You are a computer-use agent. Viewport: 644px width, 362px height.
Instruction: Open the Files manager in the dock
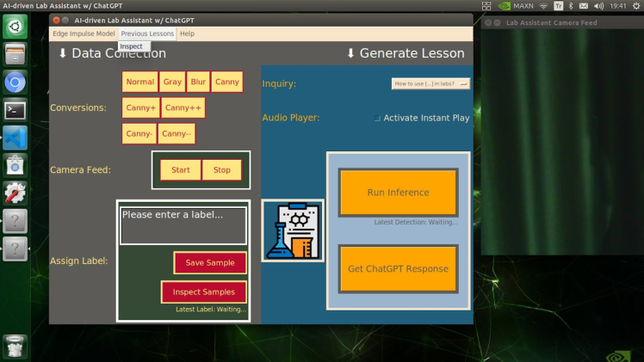coord(15,55)
